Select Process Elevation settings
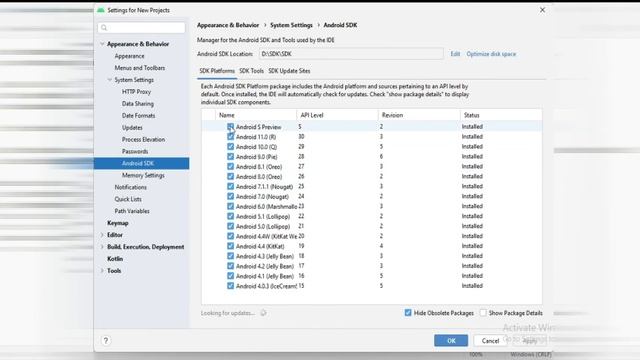 click(143, 139)
